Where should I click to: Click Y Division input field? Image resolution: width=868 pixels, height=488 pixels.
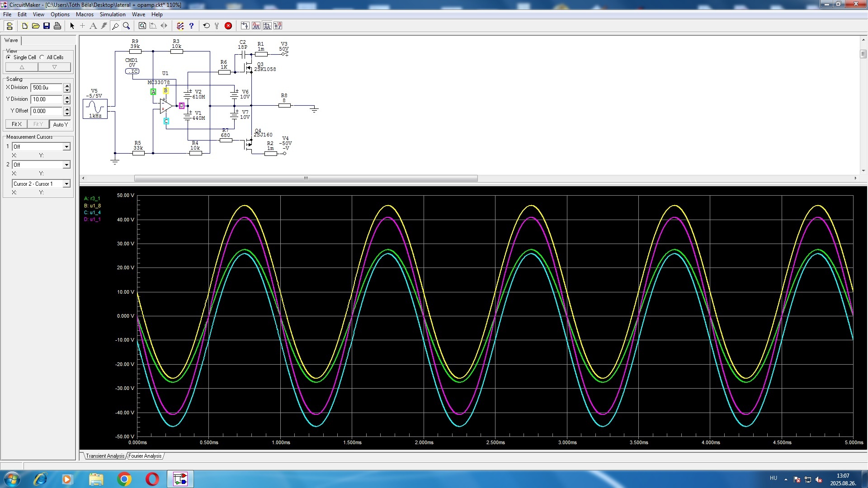tap(47, 99)
